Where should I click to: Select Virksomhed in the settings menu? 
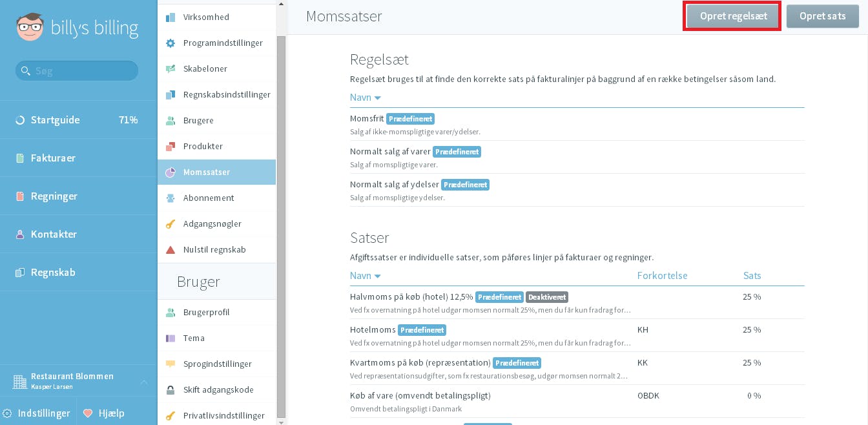click(216, 17)
